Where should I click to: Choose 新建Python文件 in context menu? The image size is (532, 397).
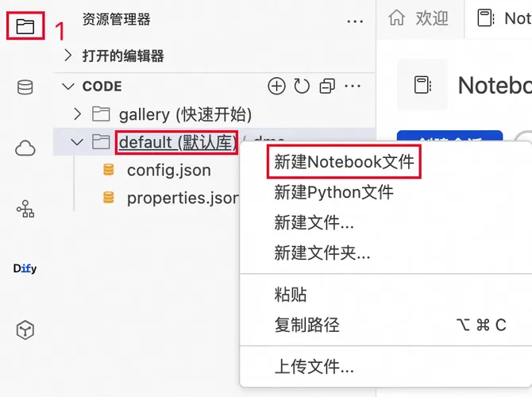pos(333,192)
